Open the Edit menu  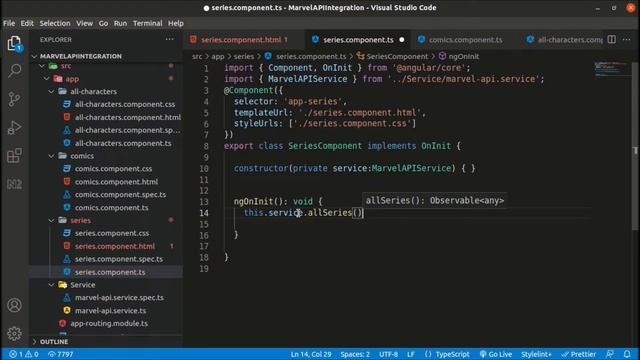pos(27,23)
